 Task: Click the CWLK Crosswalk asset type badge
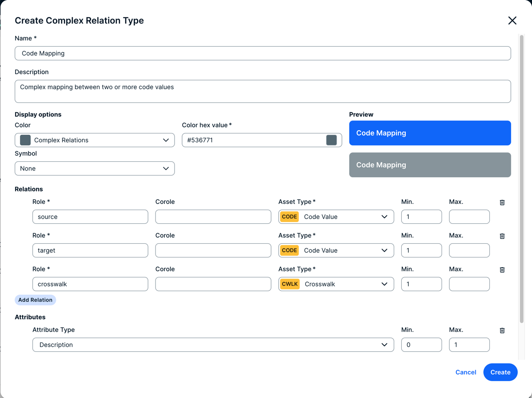click(x=290, y=284)
